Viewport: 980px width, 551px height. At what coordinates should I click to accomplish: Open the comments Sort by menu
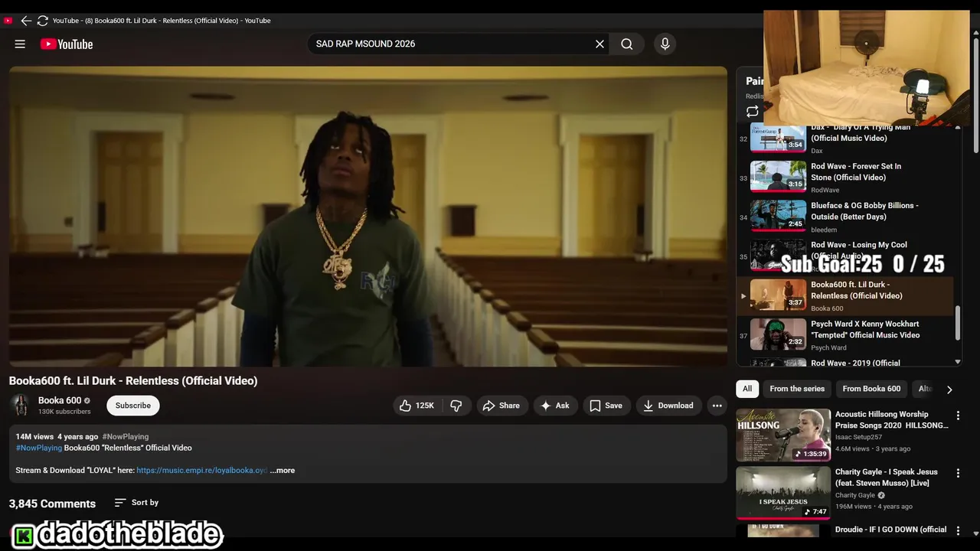point(136,503)
